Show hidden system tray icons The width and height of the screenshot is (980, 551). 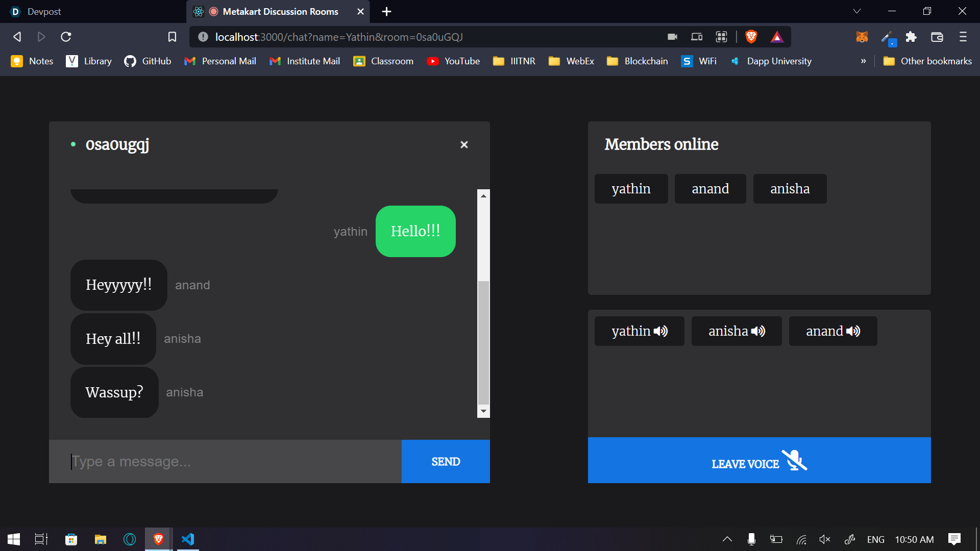point(727,539)
